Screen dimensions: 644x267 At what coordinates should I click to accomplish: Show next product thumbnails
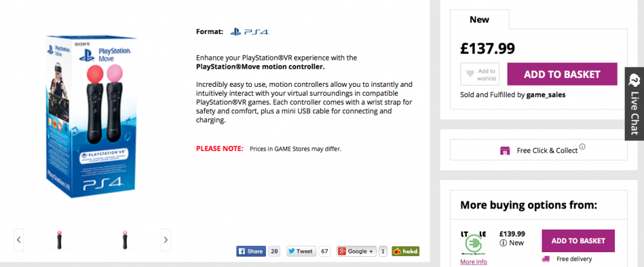[166, 240]
